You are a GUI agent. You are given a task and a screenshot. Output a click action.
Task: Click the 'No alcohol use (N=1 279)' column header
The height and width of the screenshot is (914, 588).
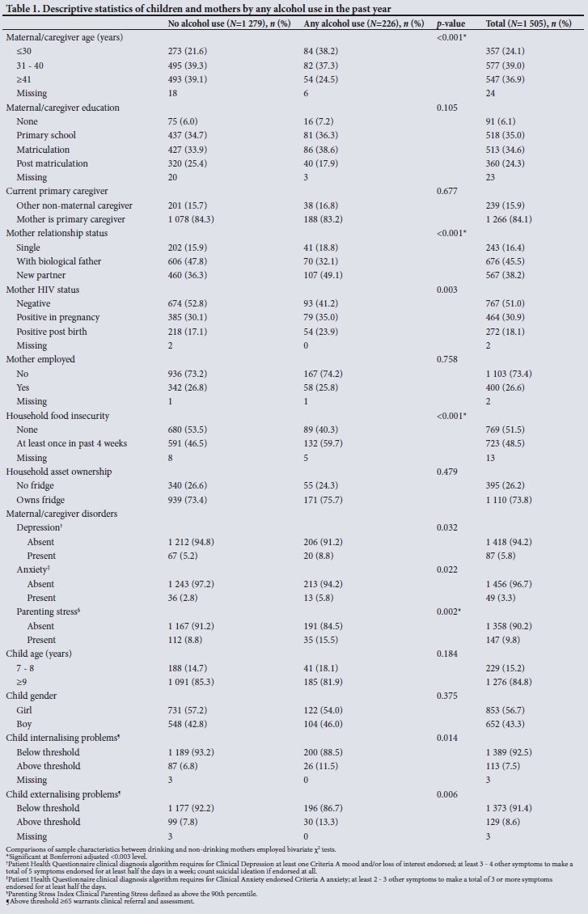tap(230, 23)
